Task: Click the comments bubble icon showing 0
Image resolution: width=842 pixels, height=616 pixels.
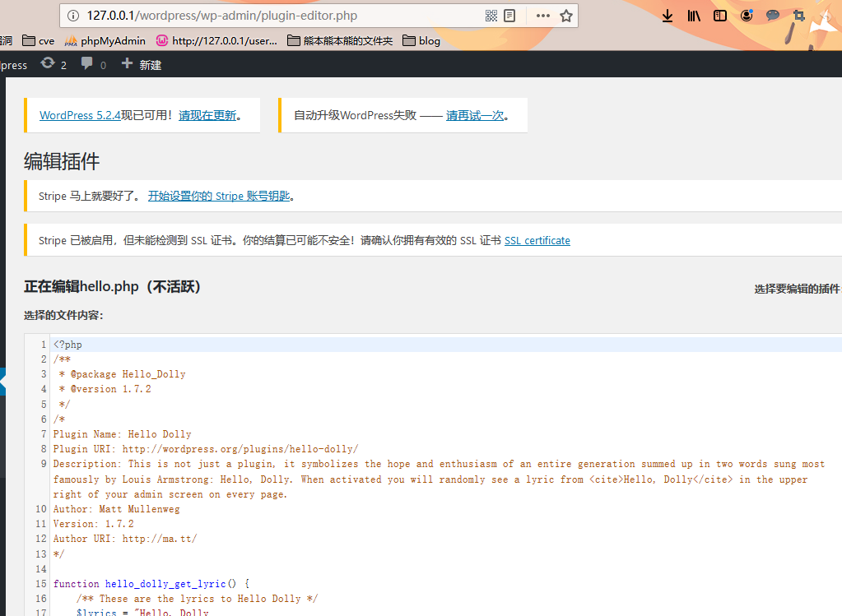Action: 94,64
